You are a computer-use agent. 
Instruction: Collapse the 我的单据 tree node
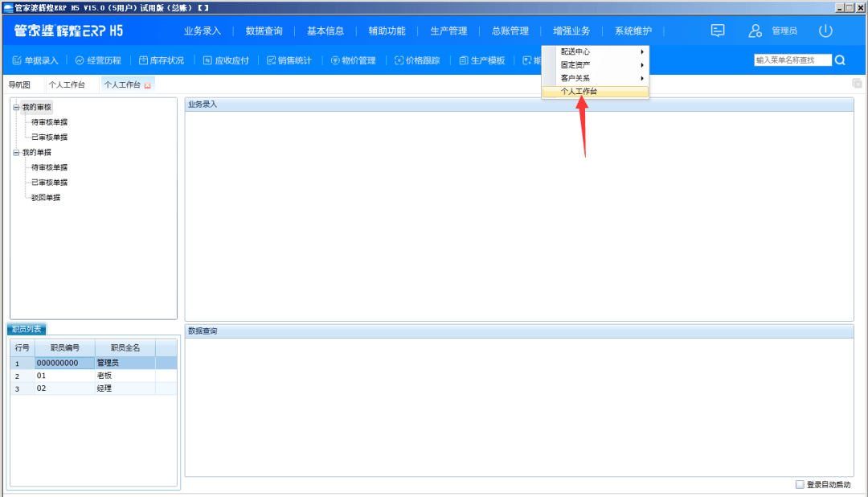[16, 152]
